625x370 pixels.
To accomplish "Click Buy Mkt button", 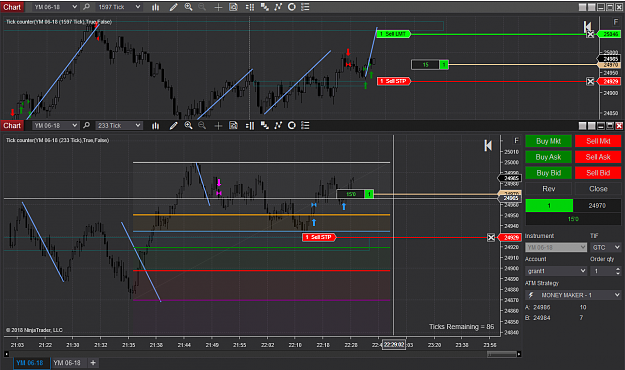I will [548, 141].
